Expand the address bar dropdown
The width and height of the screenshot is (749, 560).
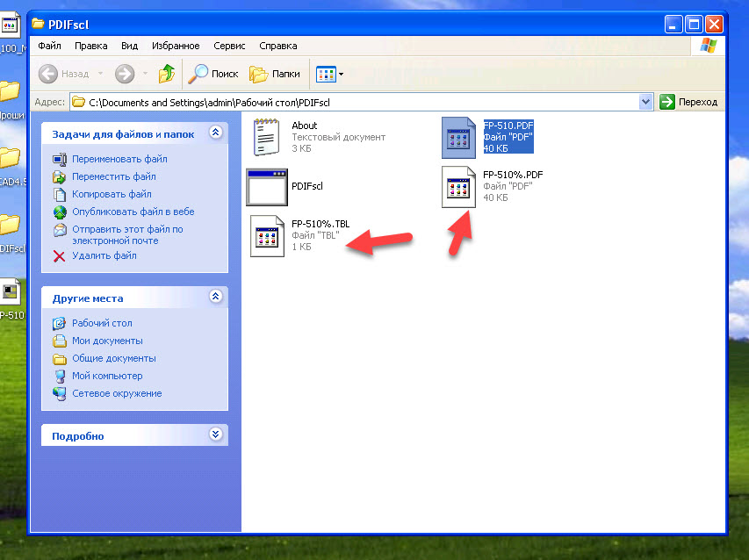pos(645,102)
